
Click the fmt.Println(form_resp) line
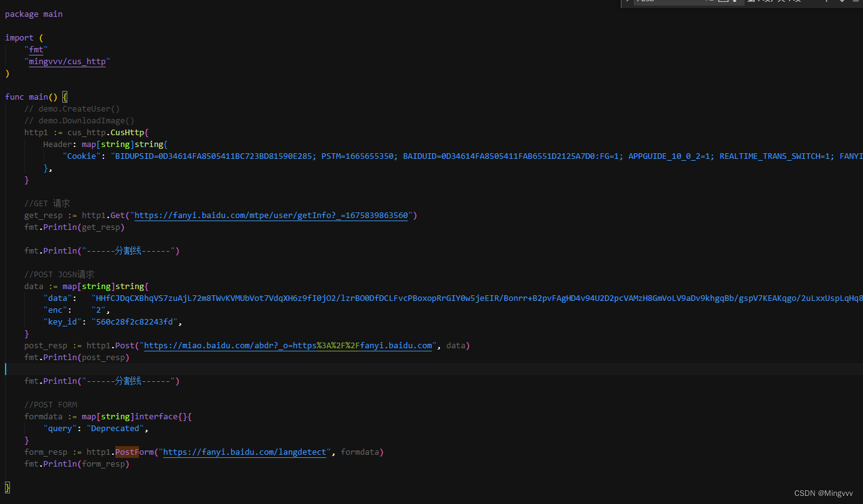[x=77, y=464]
